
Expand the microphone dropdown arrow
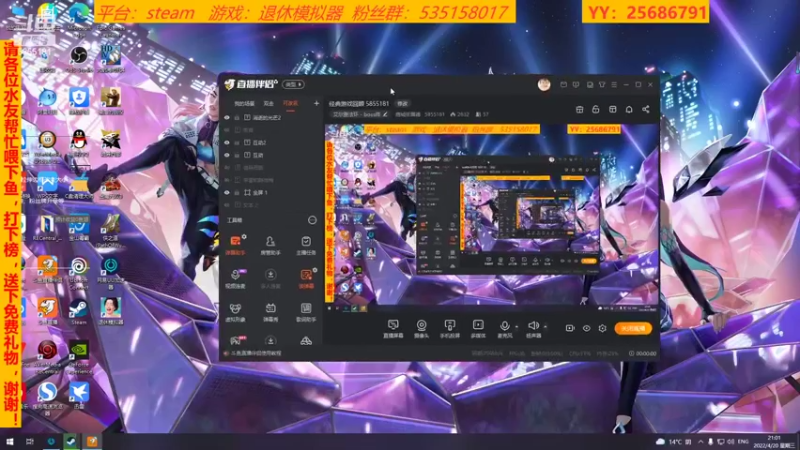[x=516, y=327]
